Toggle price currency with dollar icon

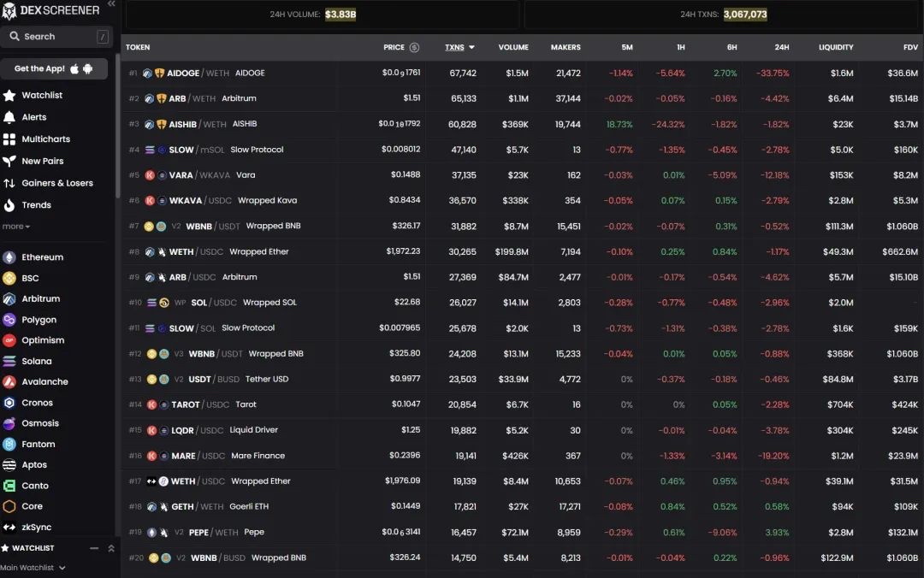[414, 48]
